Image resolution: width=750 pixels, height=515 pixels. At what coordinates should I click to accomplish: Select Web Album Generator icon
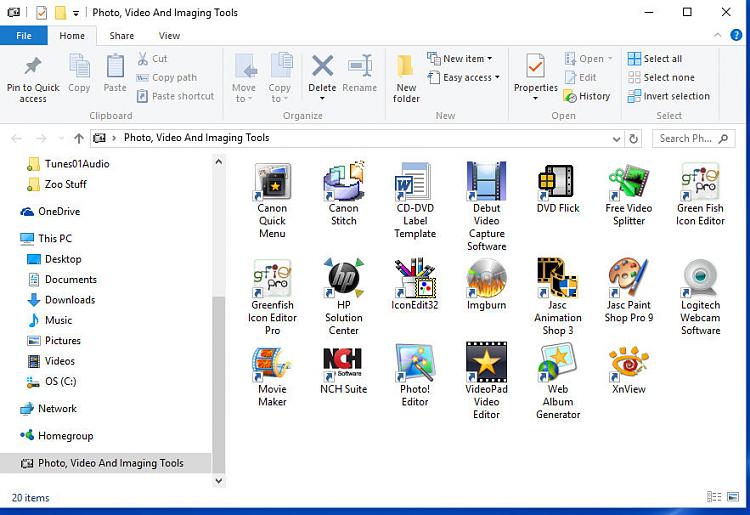pos(557,363)
